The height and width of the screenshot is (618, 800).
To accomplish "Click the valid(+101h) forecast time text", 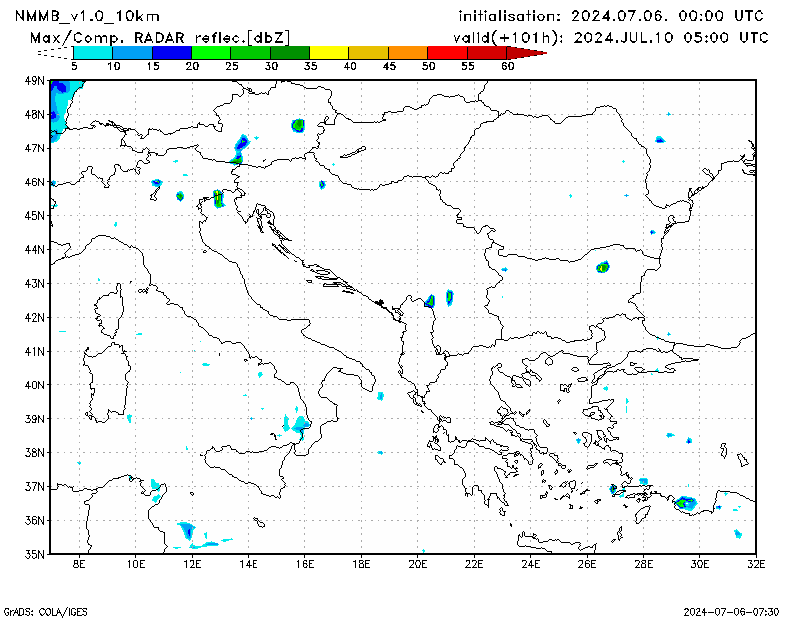I will [x=611, y=37].
